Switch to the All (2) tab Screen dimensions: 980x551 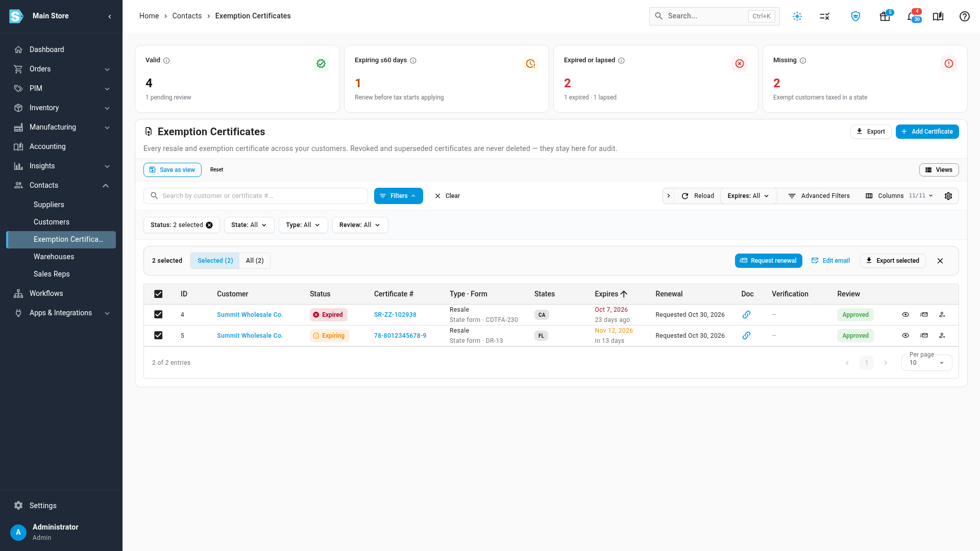[255, 261]
